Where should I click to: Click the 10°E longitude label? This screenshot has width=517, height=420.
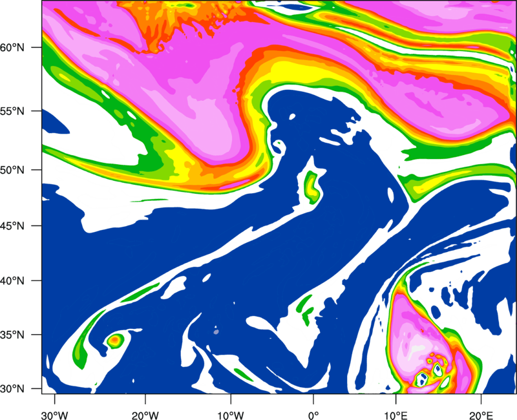[396, 415]
